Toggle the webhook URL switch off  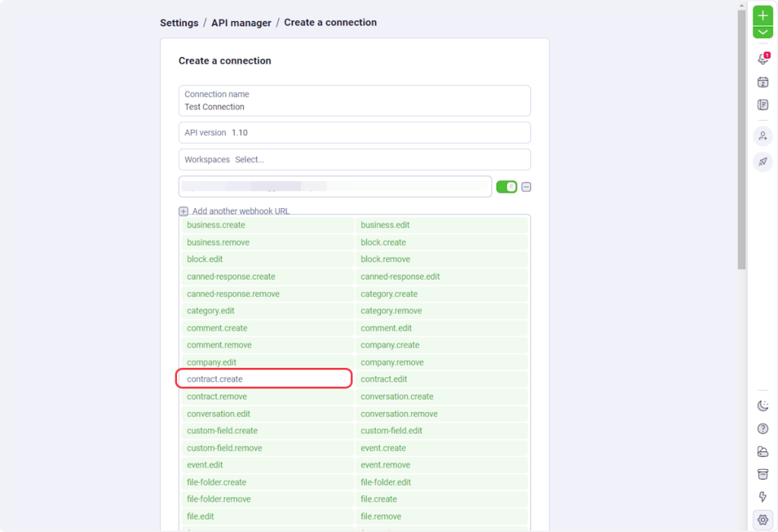click(x=506, y=187)
